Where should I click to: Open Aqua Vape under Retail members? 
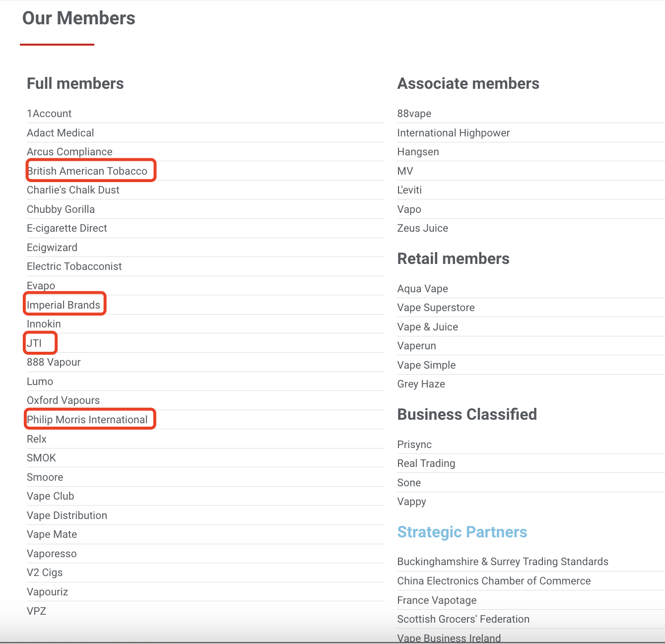coord(422,289)
